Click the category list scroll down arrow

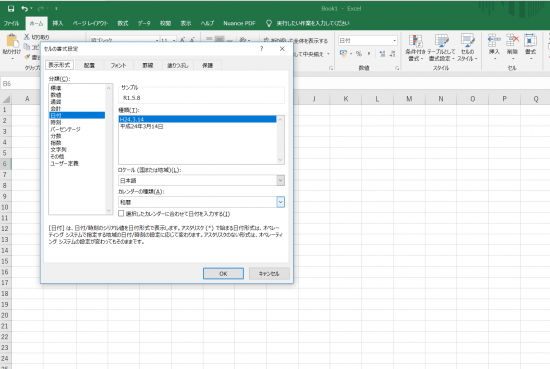[109, 210]
